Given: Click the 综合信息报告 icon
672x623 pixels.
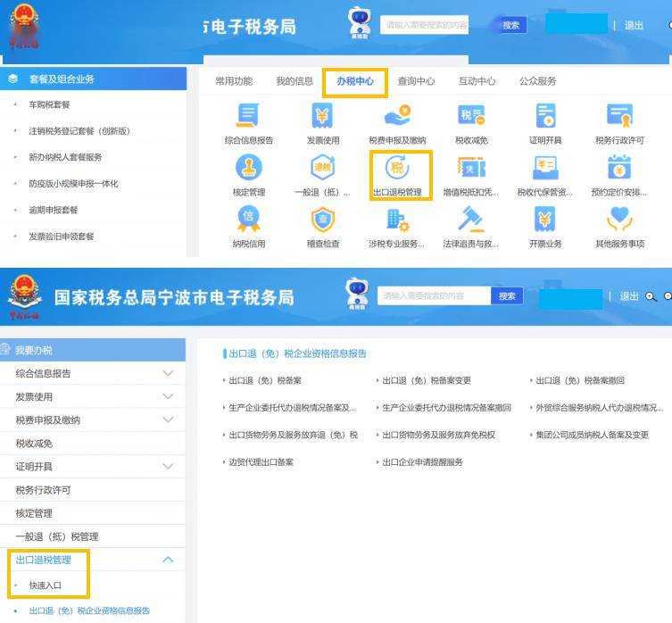Looking at the screenshot, I should click(249, 116).
